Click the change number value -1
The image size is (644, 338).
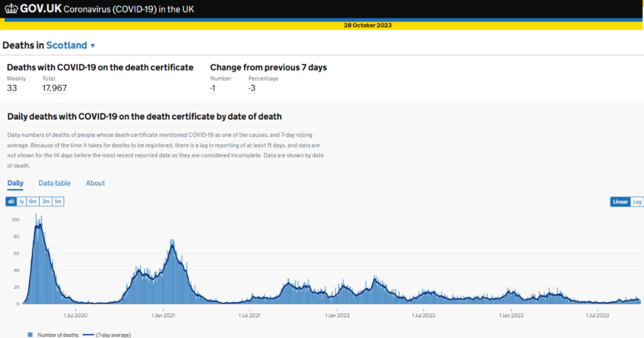click(x=213, y=88)
